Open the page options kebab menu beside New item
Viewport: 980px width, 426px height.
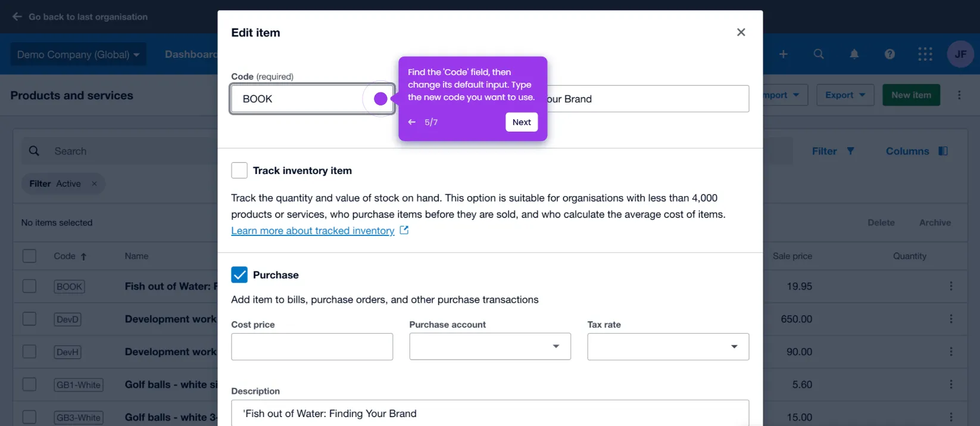click(x=959, y=95)
